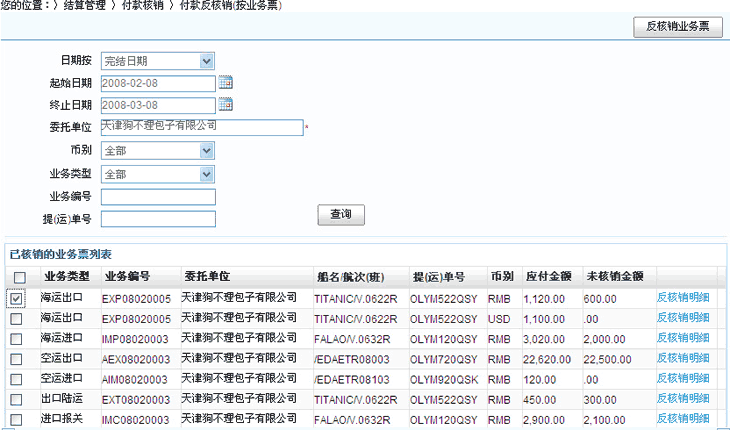Open calendar picker for 终止日期
This screenshot has width=730, height=430.
225,105
